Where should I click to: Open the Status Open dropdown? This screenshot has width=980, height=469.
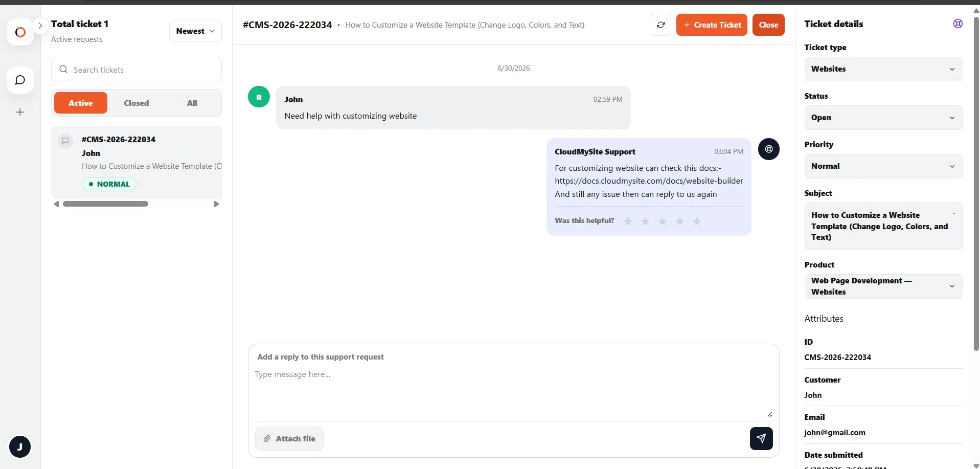(883, 118)
